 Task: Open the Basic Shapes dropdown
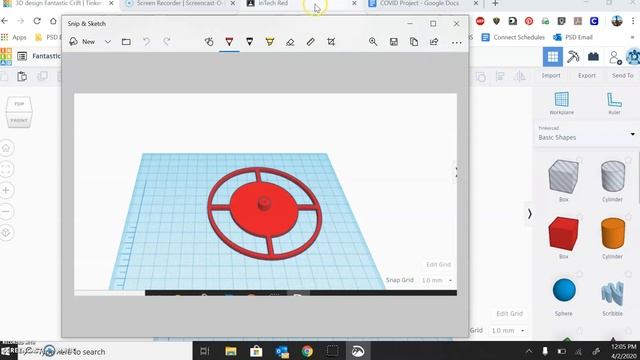pos(586,134)
